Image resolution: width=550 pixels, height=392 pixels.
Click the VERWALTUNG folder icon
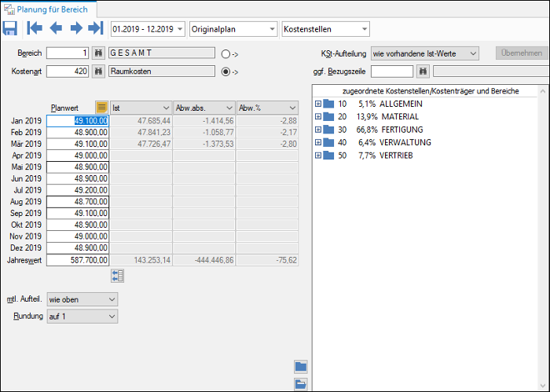click(328, 142)
